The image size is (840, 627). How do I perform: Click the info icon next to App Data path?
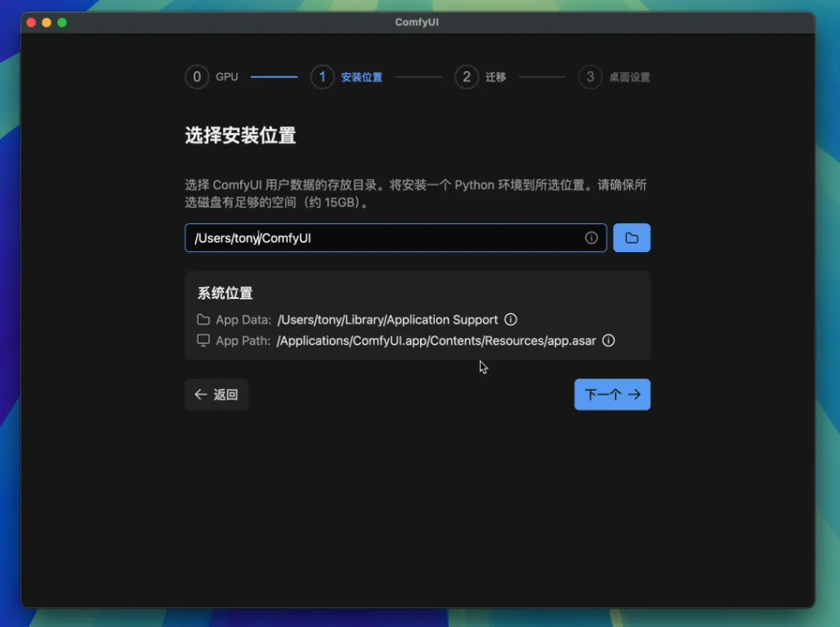coord(510,319)
